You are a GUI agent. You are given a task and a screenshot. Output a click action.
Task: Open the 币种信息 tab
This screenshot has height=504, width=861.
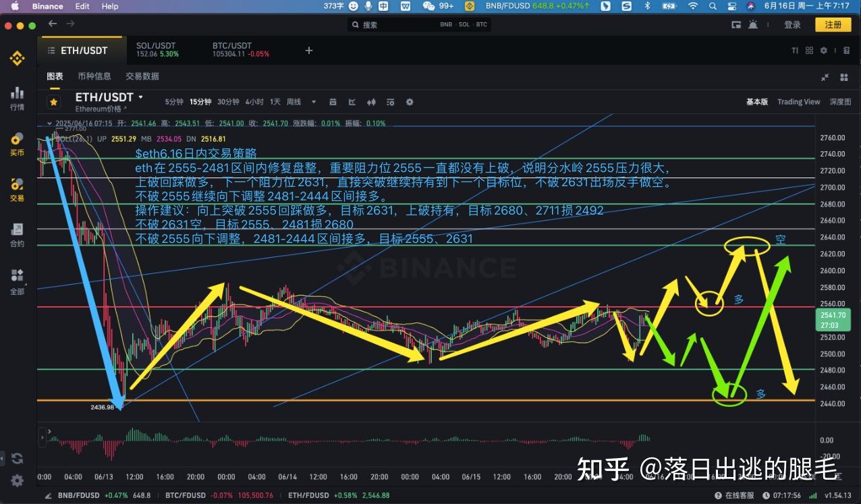click(x=94, y=76)
